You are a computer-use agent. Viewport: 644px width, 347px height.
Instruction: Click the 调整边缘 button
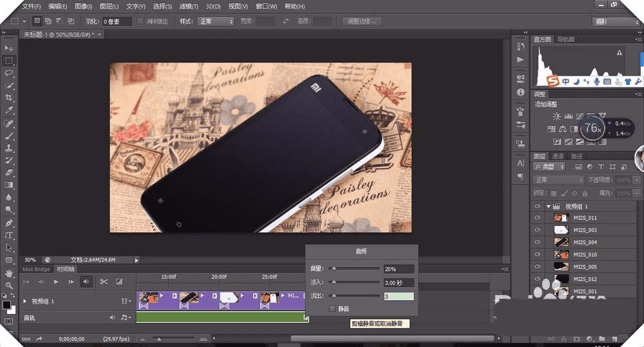pyautogui.click(x=362, y=21)
